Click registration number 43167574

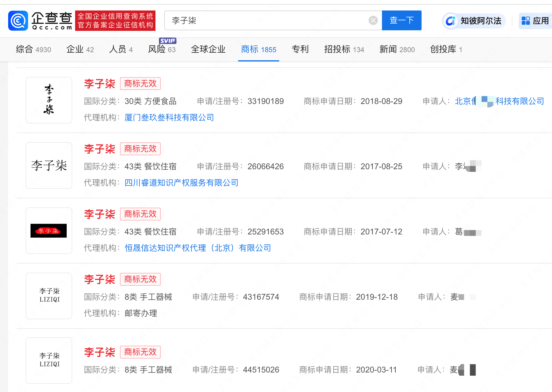click(261, 297)
